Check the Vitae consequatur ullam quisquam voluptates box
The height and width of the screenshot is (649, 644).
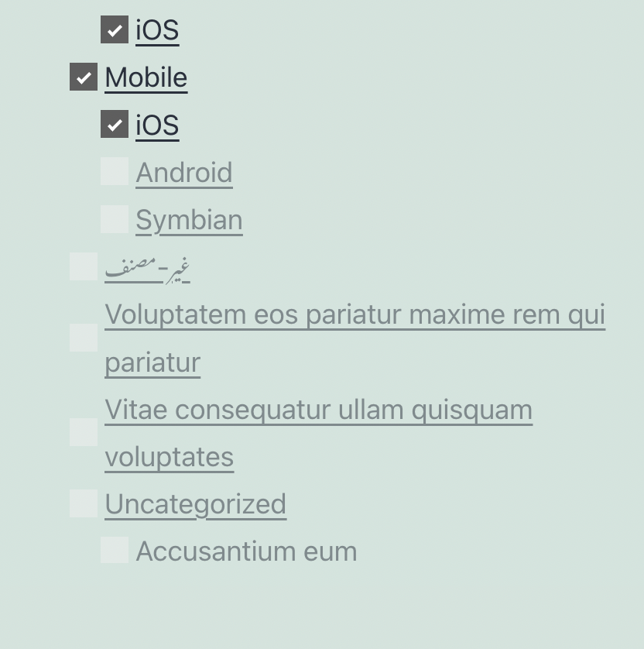click(x=84, y=432)
